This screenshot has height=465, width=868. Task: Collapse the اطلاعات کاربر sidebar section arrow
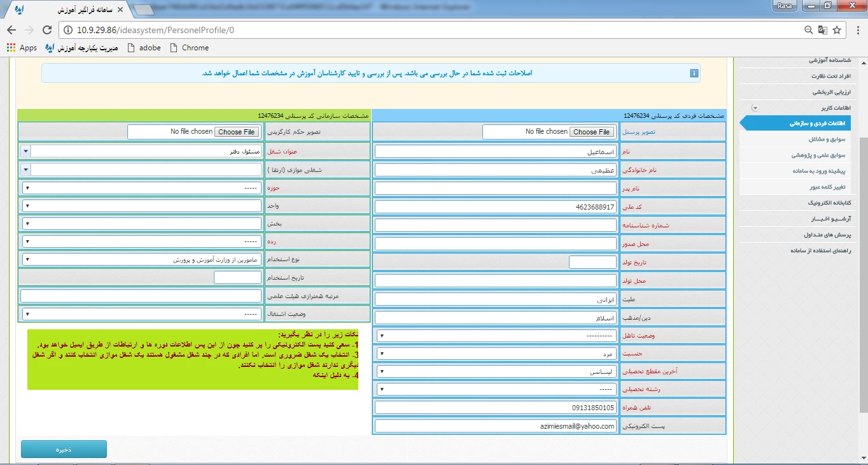pos(755,108)
